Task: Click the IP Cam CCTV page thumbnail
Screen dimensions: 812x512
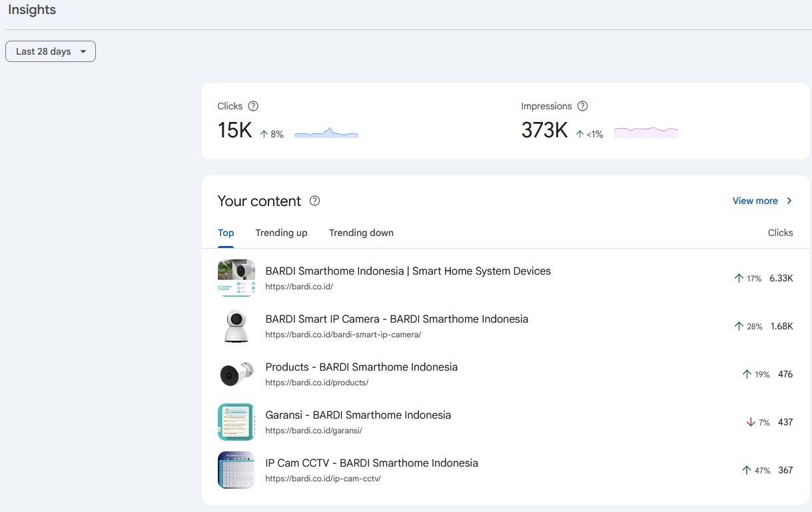Action: 236,470
